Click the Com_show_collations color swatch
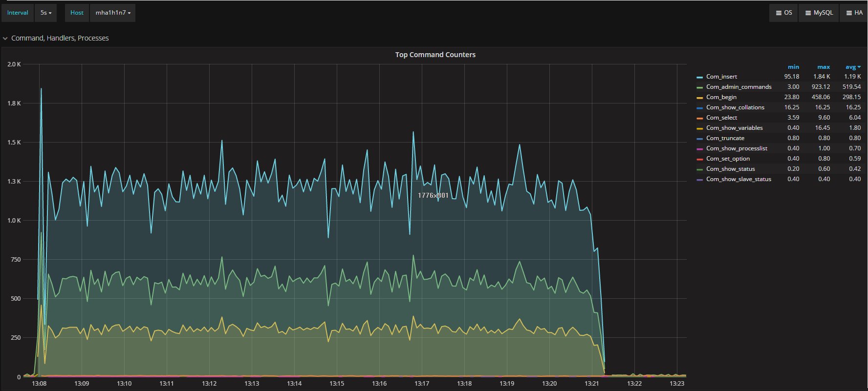Image resolution: width=868 pixels, height=391 pixels. (700, 108)
